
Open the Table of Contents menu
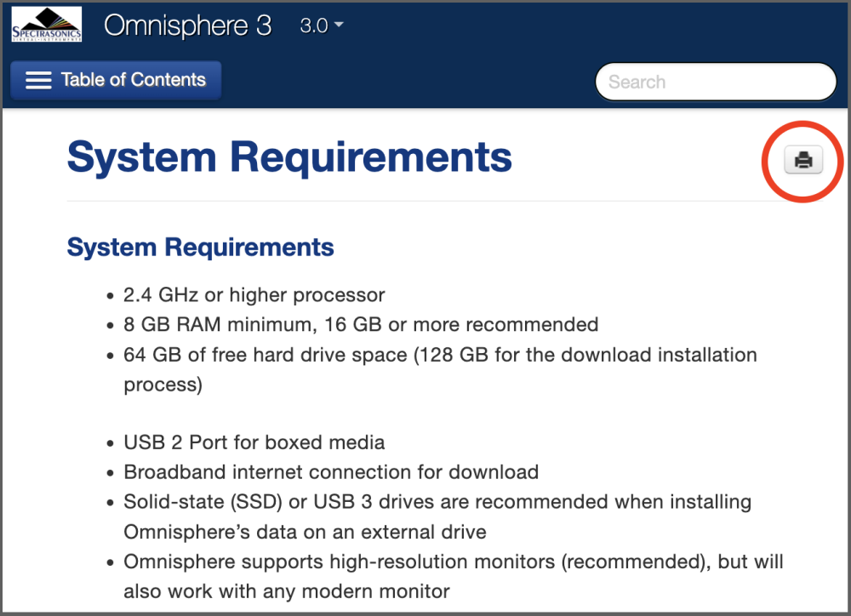pos(116,80)
